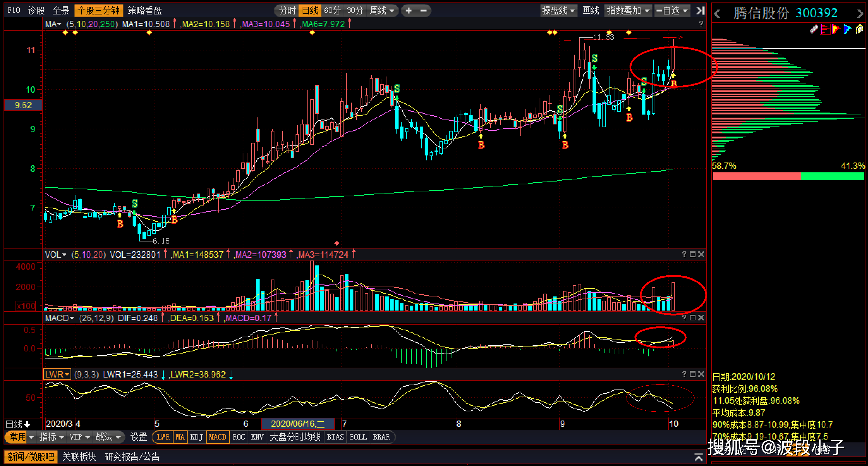868x466 pixels.
Task: Click the blue-cyan flame chip icon
Action: (x=848, y=29)
